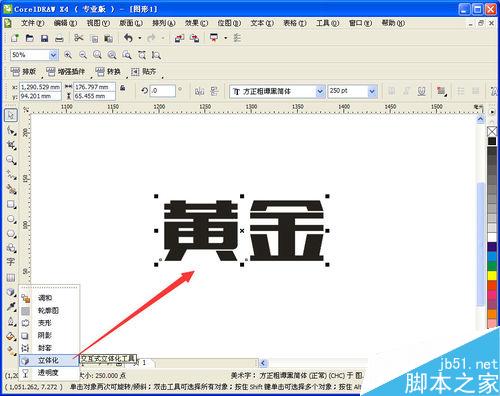The image size is (500, 396).
Task: Choose 立体化 from the flyout
Action: point(49,360)
